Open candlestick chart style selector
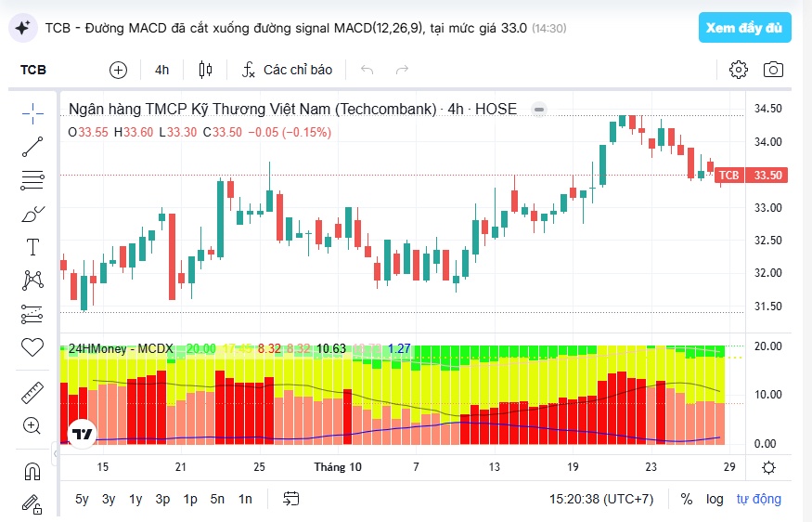812x522 pixels. [x=206, y=70]
